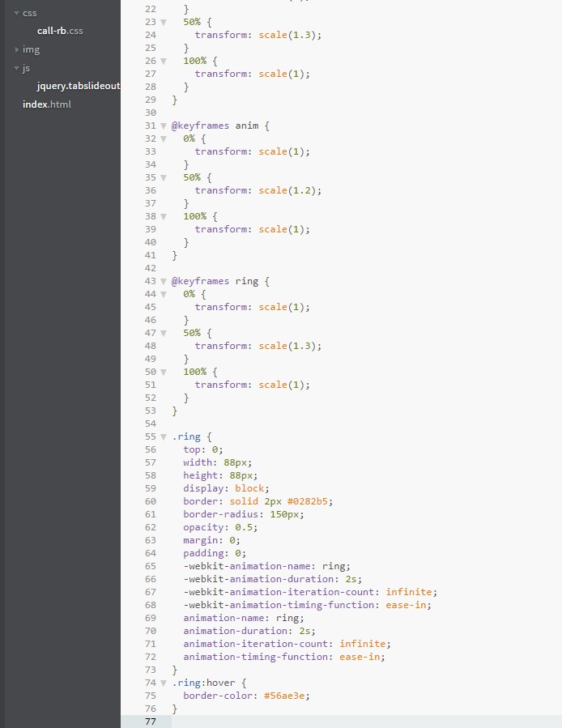Click 'top: 0' on line 56
The height and width of the screenshot is (728, 562).
(x=200, y=449)
